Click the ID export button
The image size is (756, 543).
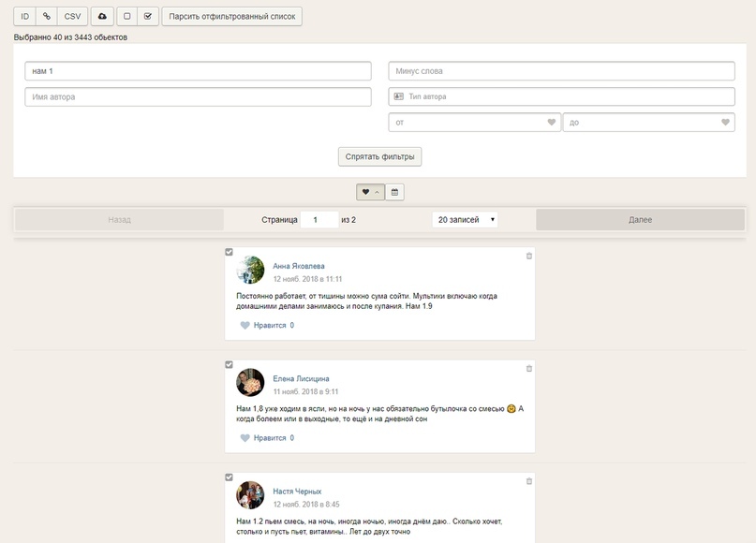[24, 16]
